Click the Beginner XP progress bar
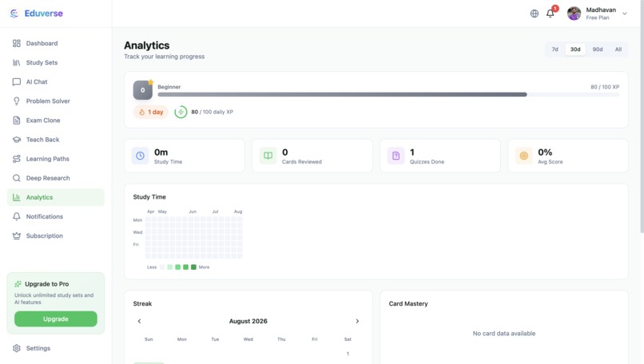The width and height of the screenshot is (644, 364). [x=388, y=94]
